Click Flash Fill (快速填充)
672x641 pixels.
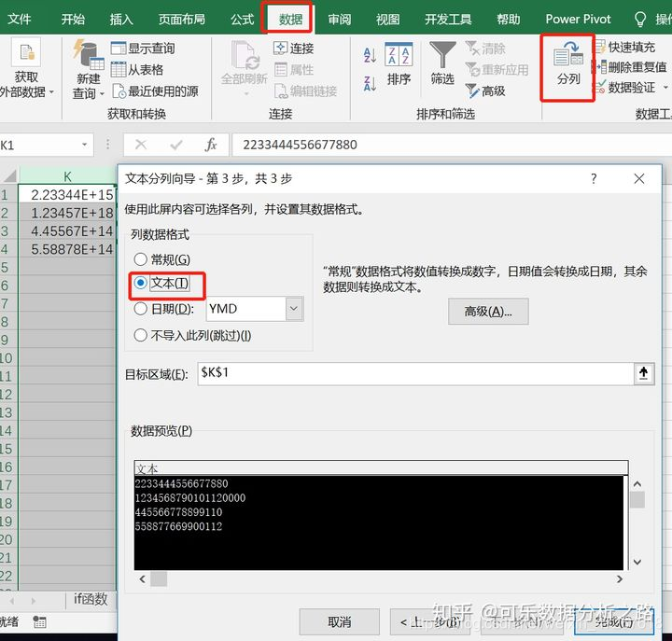[x=624, y=48]
